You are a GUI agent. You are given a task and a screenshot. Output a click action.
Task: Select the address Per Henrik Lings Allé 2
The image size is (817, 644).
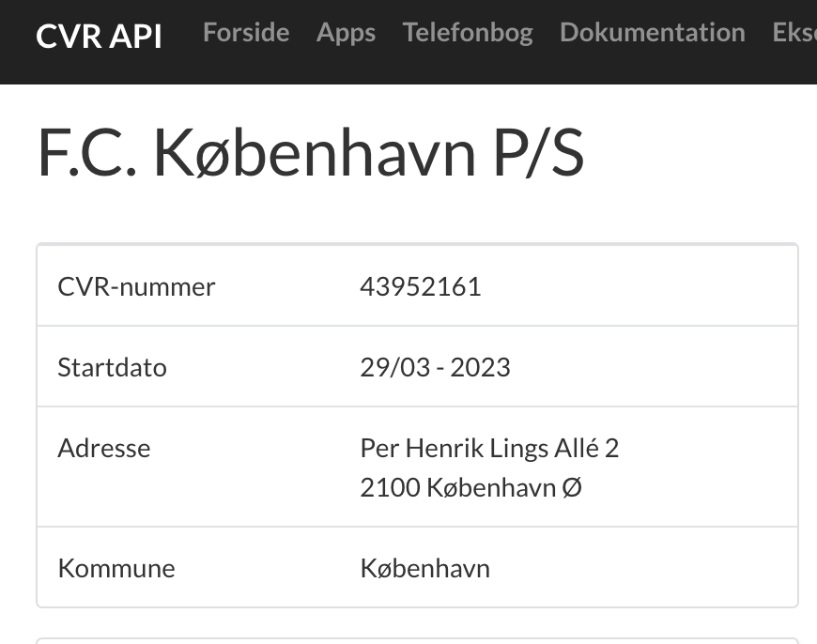coord(489,448)
